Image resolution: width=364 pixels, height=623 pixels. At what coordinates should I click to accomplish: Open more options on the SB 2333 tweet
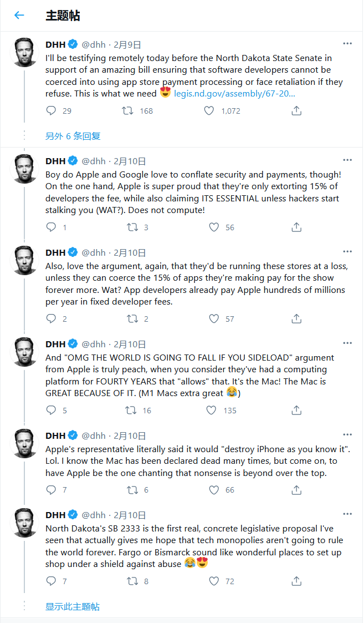click(x=347, y=514)
